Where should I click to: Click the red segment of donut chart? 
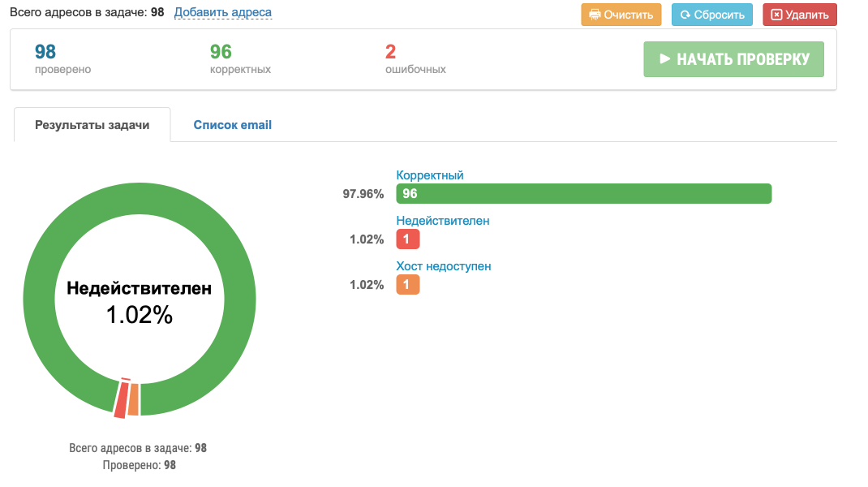121,400
